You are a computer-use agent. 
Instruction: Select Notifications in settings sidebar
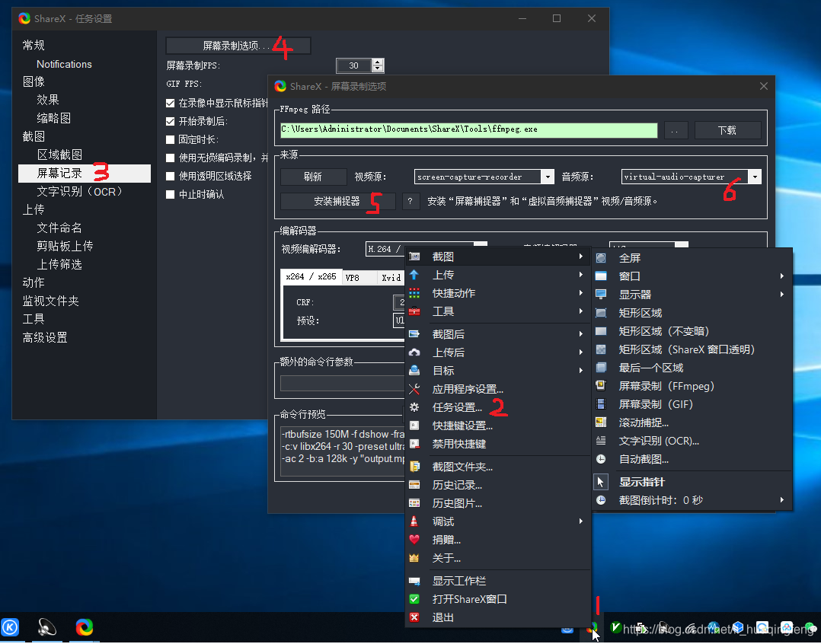coord(64,65)
